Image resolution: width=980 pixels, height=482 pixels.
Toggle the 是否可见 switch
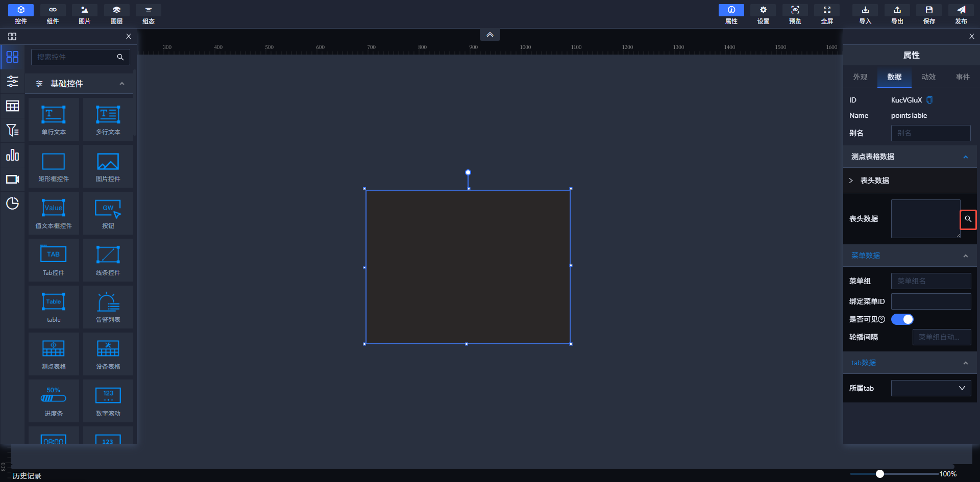coord(902,319)
